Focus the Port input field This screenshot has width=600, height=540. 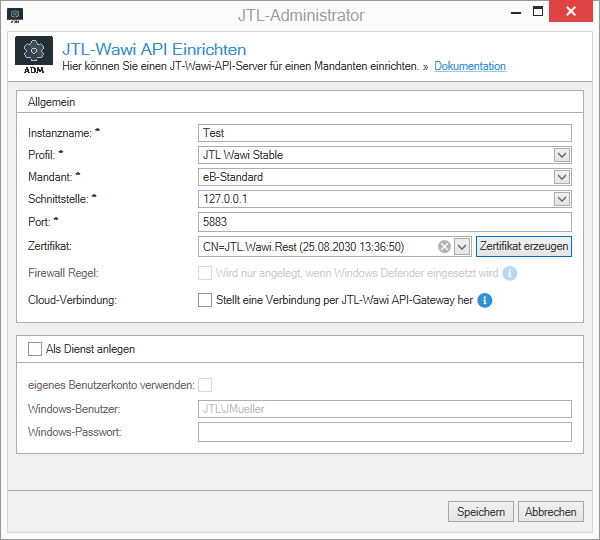click(385, 221)
